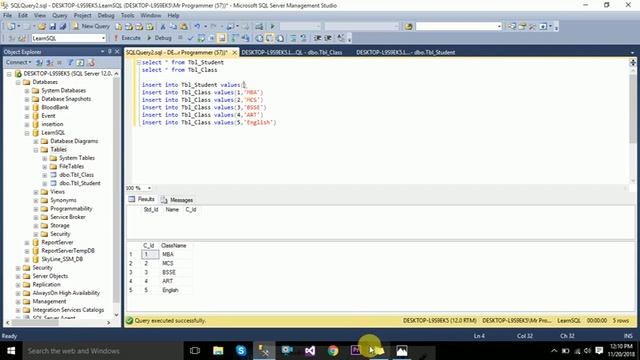This screenshot has width=640, height=360.
Task: Open Google Chrome from the taskbar
Action: pyautogui.click(x=333, y=351)
